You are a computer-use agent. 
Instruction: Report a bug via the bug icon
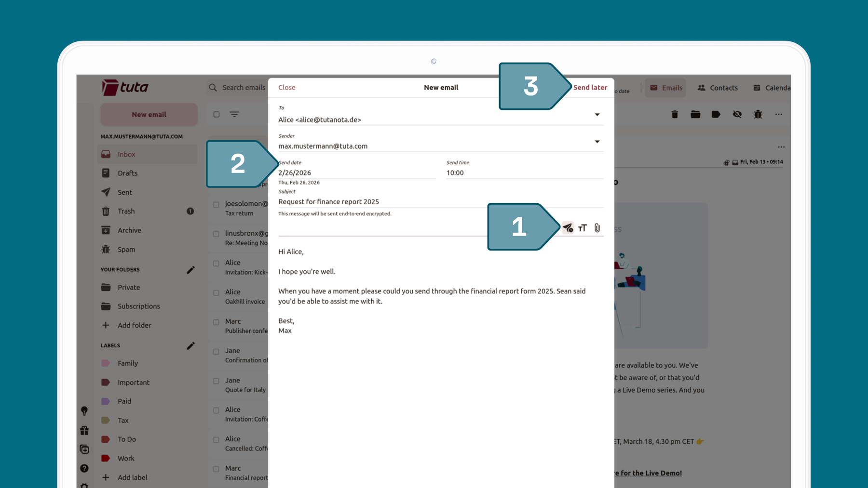(x=758, y=114)
